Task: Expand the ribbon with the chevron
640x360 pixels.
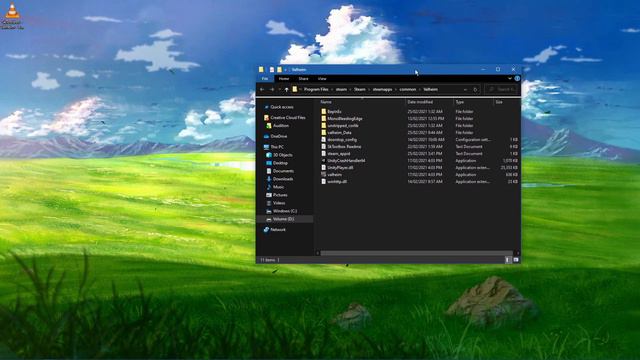Action: [x=509, y=78]
